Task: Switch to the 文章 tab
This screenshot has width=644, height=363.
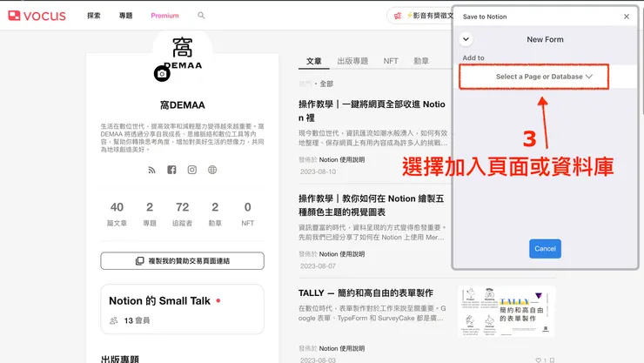Action: pos(314,61)
